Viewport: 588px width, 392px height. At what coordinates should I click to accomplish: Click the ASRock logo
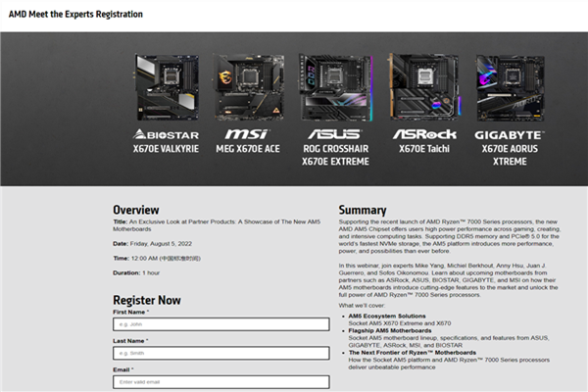pos(424,133)
